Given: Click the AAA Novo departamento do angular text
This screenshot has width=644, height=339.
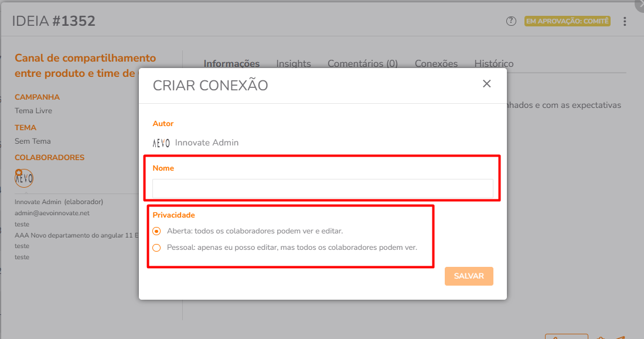Looking at the screenshot, I should (x=76, y=235).
